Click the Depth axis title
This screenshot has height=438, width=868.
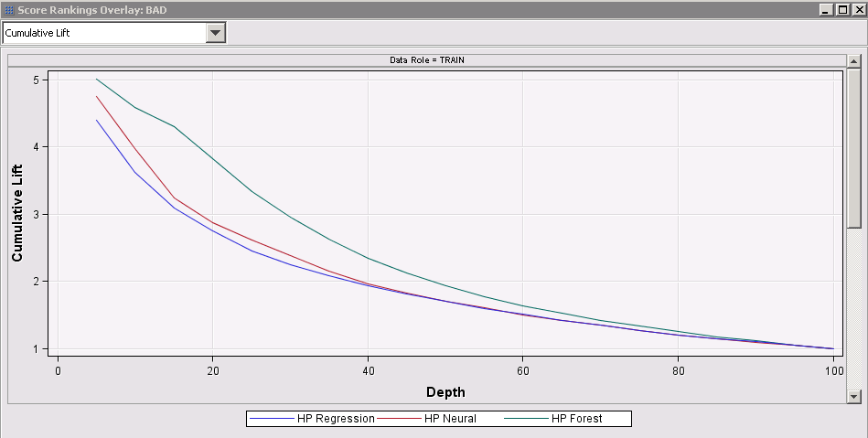point(445,392)
